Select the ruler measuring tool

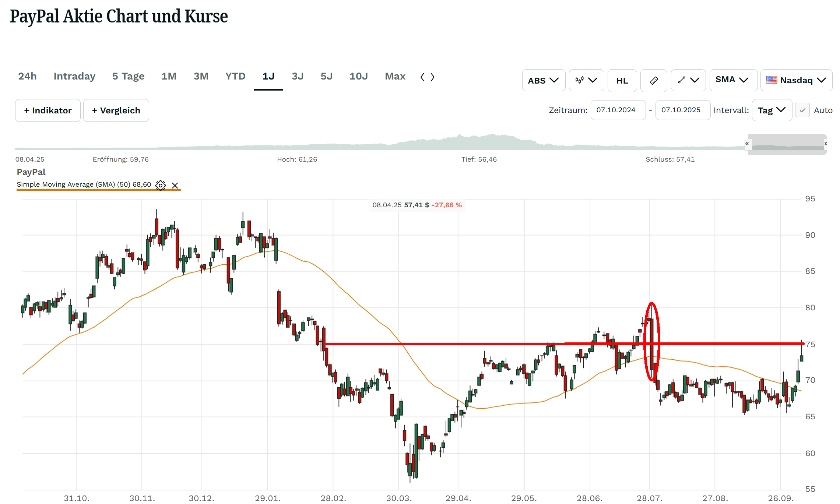pyautogui.click(x=654, y=80)
